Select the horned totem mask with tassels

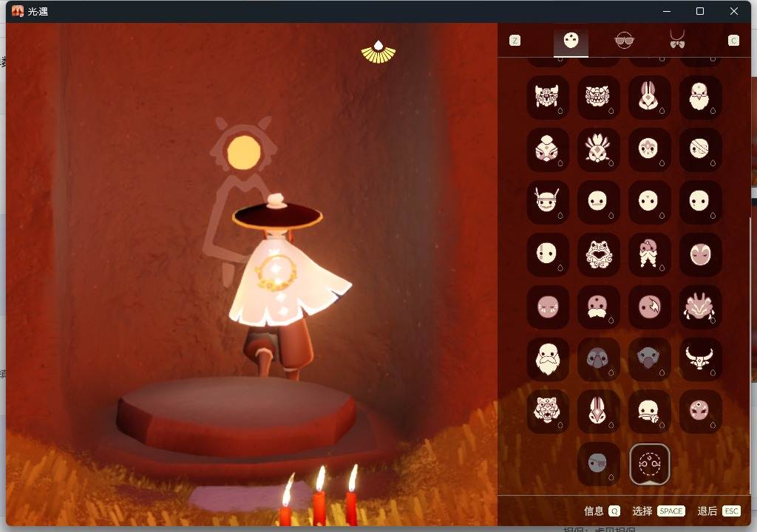[x=548, y=97]
